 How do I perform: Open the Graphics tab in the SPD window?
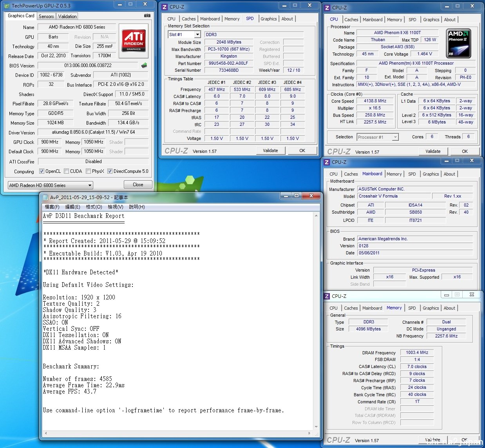tap(269, 19)
